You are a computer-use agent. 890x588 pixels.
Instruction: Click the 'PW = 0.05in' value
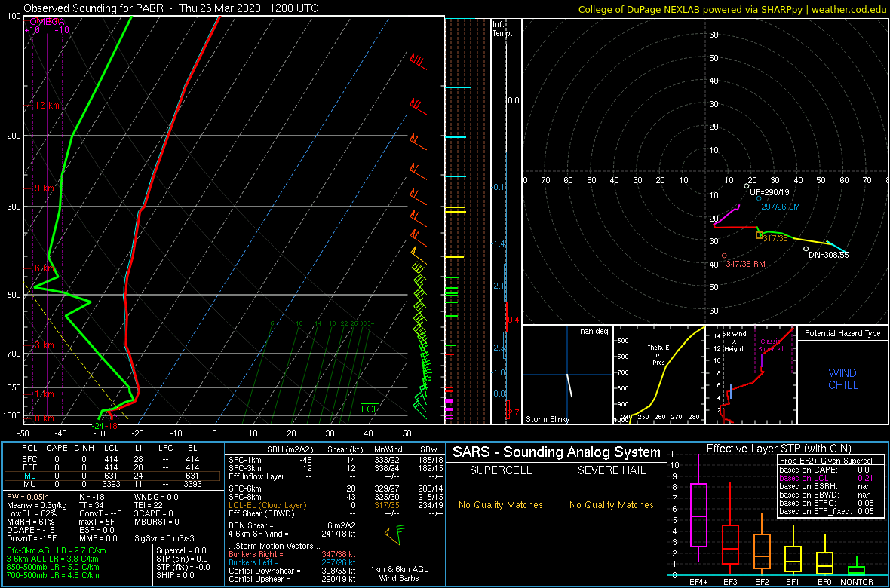[29, 496]
